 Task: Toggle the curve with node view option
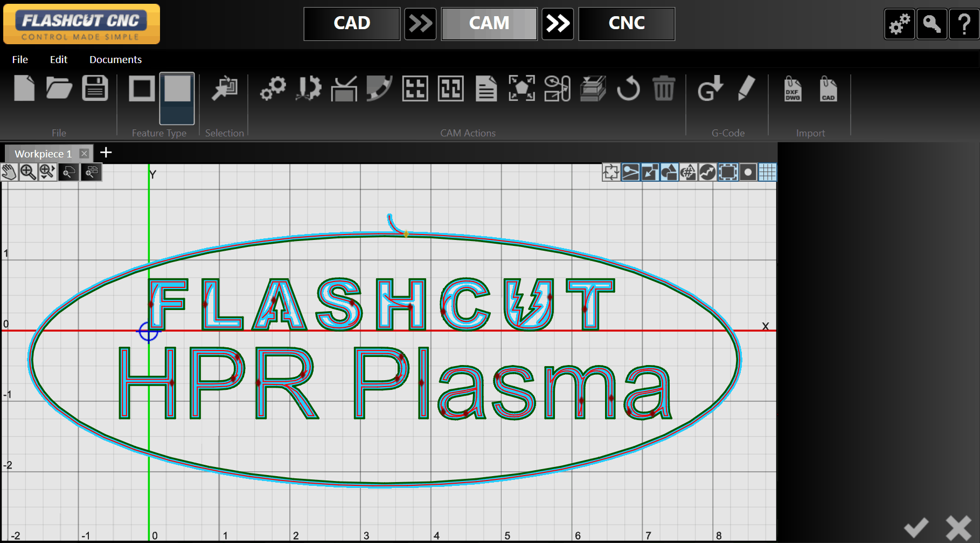click(630, 173)
